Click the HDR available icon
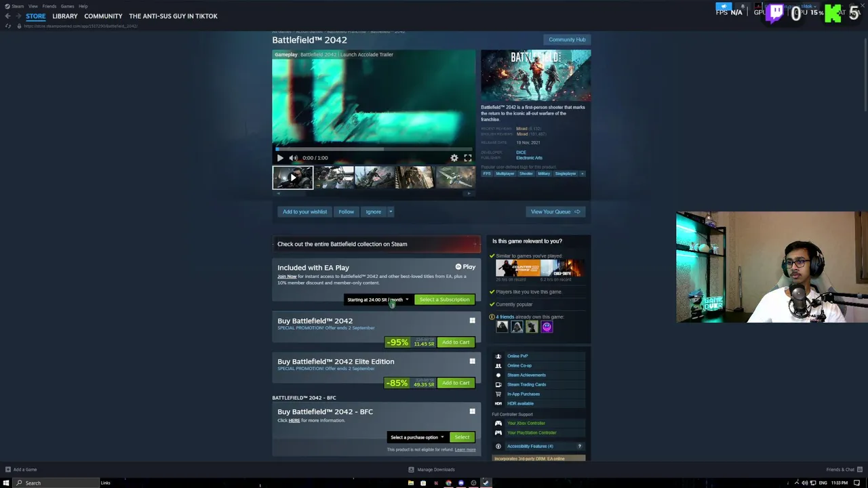The width and height of the screenshot is (868, 488). 498,403
